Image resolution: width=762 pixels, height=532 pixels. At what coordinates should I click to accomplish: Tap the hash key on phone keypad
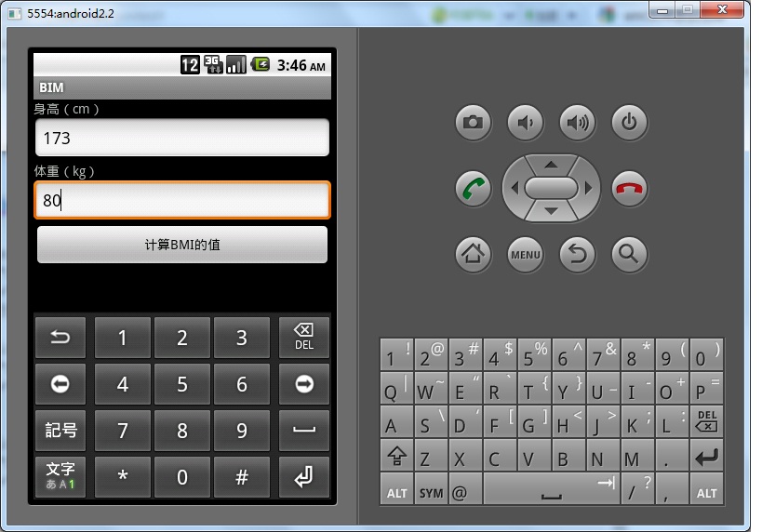click(x=242, y=477)
